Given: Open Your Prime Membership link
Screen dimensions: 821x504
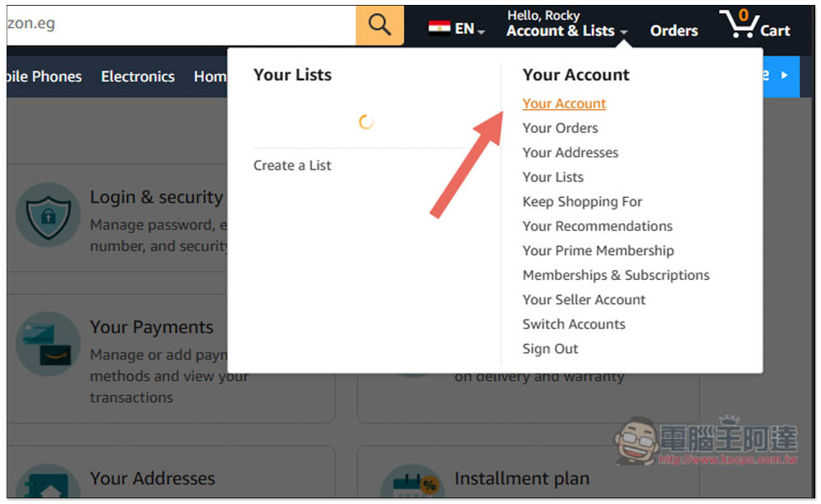Looking at the screenshot, I should pos(598,250).
